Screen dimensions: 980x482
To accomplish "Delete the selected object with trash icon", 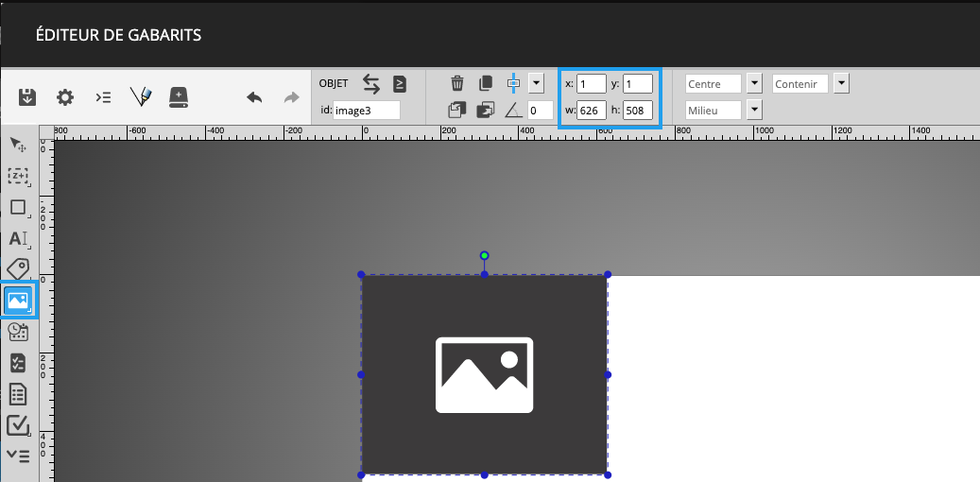I will click(457, 83).
